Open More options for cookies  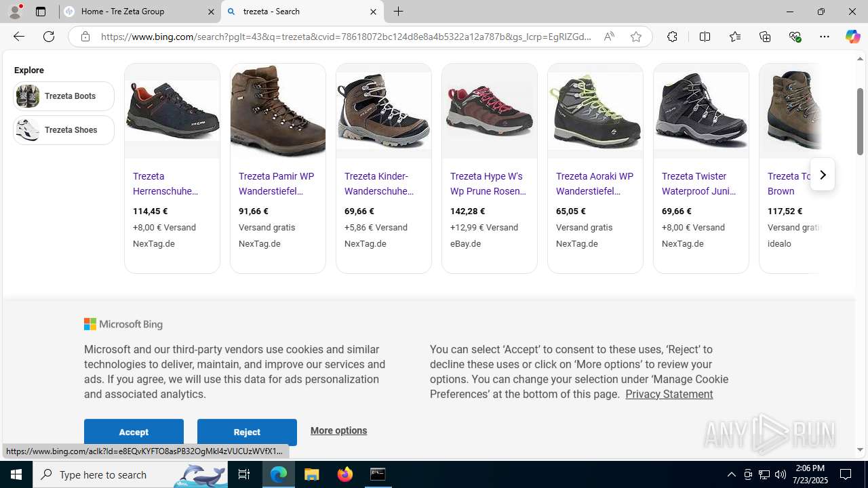[338, 430]
